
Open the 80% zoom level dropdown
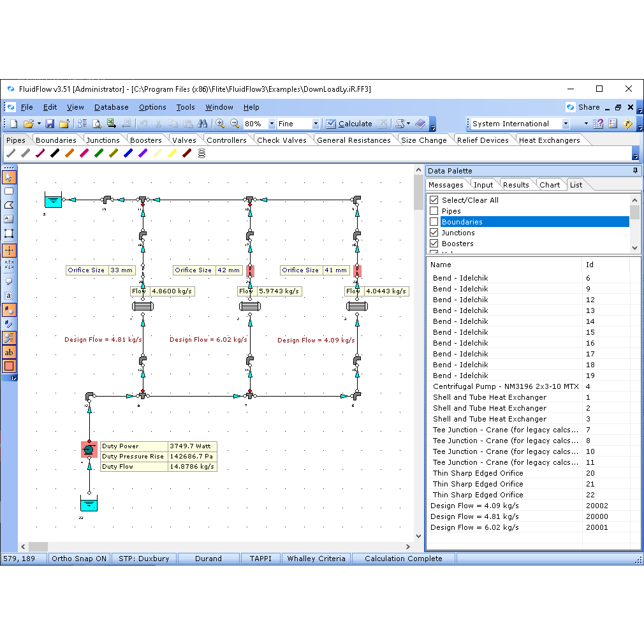coord(272,124)
